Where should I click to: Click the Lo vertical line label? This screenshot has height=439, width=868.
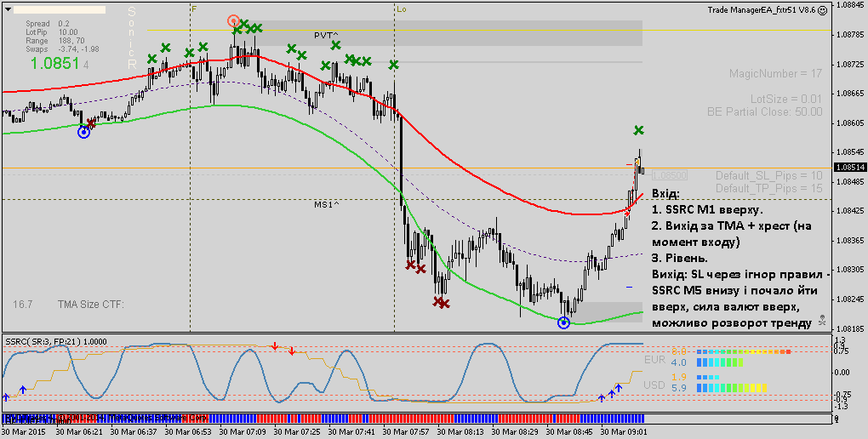coord(402,9)
